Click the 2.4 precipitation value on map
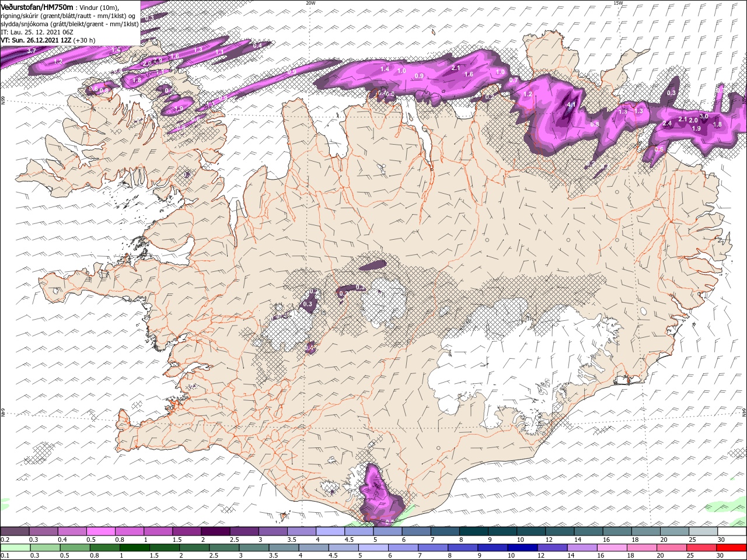The width and height of the screenshot is (747, 560). [x=668, y=124]
